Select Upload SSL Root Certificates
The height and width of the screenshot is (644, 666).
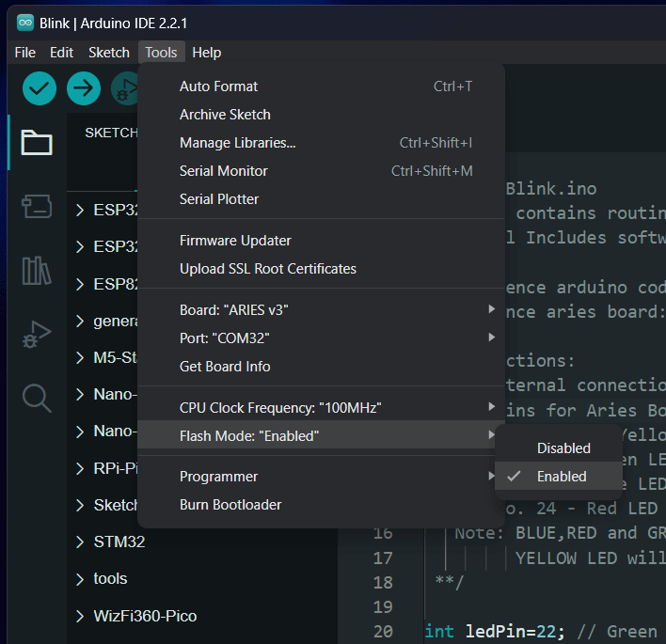tap(322, 269)
